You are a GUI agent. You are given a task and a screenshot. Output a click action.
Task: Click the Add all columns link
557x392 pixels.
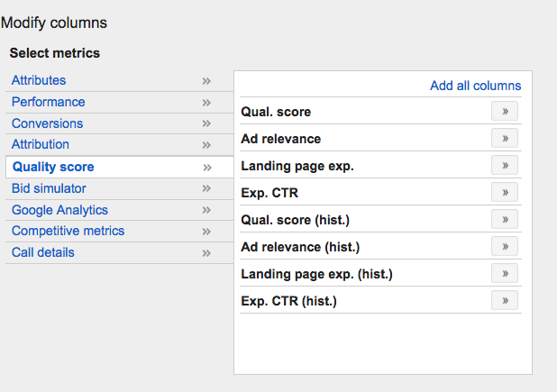coord(475,86)
